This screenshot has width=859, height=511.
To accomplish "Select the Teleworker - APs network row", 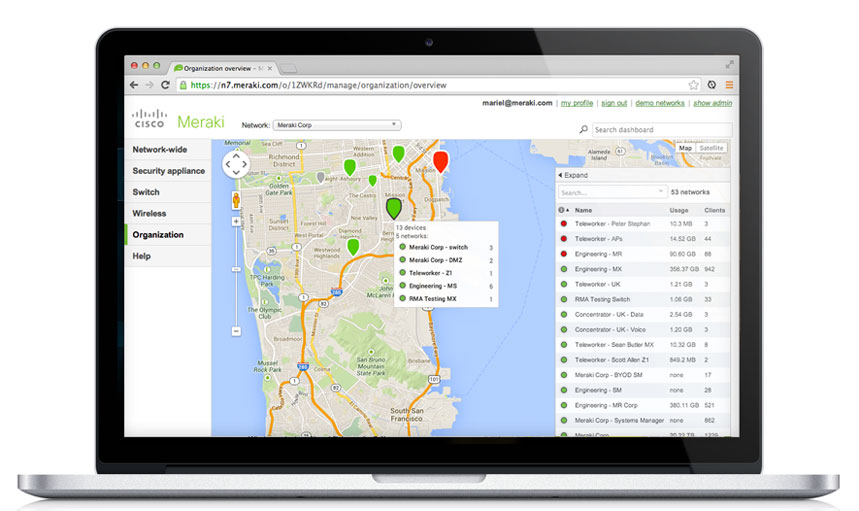I will [643, 239].
